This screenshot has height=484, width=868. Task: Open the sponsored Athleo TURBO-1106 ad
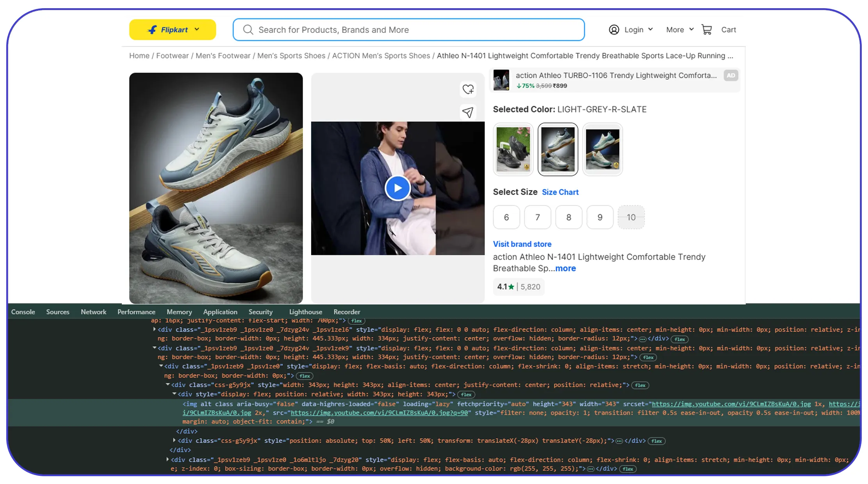(615, 80)
